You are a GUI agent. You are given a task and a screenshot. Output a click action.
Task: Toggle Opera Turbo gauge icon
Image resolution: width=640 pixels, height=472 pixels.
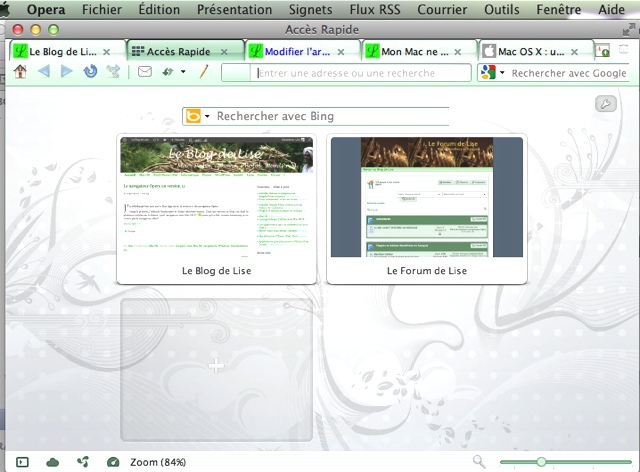[x=113, y=461]
